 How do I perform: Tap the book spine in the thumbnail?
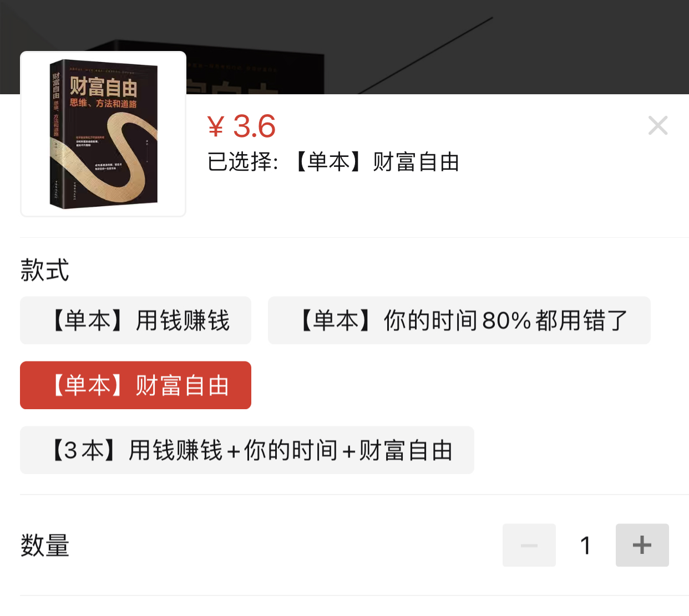point(56,133)
